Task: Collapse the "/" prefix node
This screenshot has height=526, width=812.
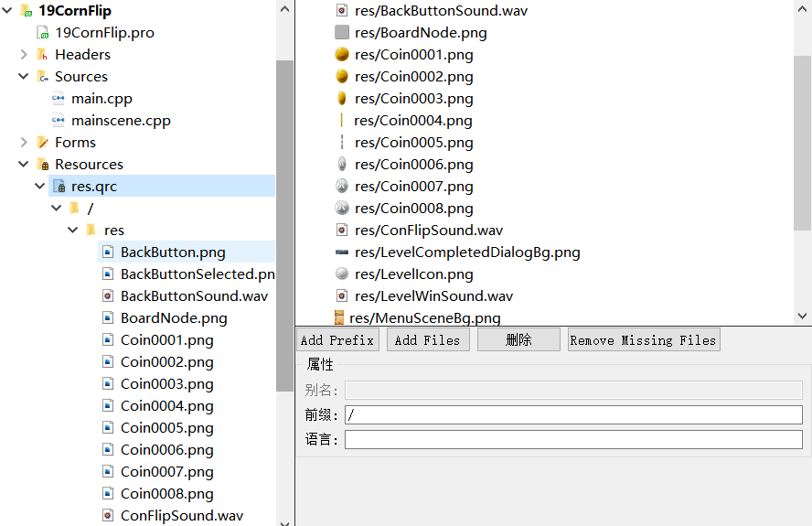Action: point(57,208)
